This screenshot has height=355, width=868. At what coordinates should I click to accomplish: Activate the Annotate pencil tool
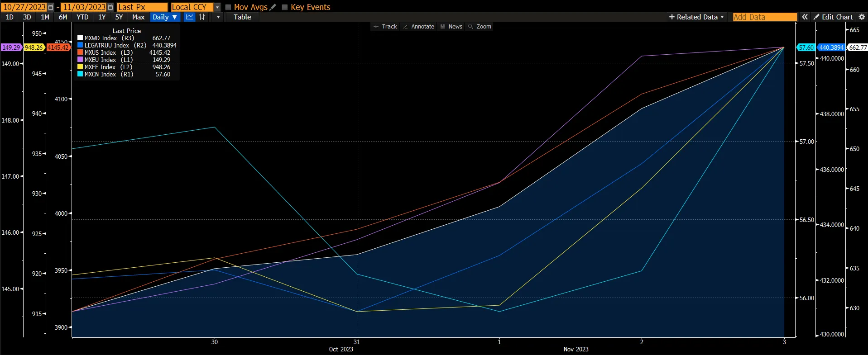tap(419, 27)
